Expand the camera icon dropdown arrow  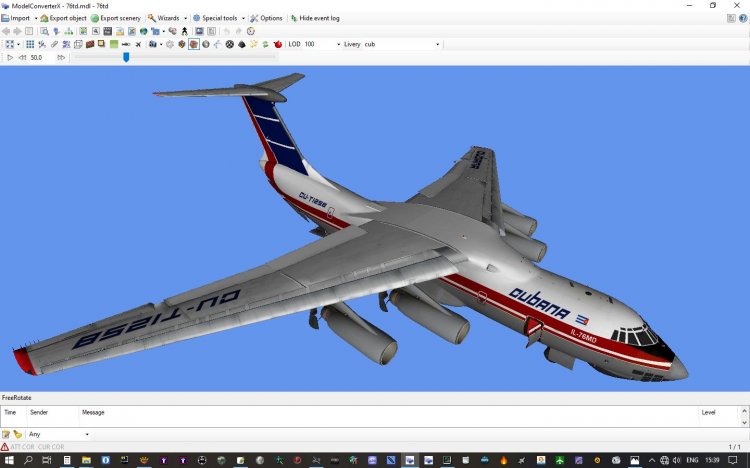161,44
